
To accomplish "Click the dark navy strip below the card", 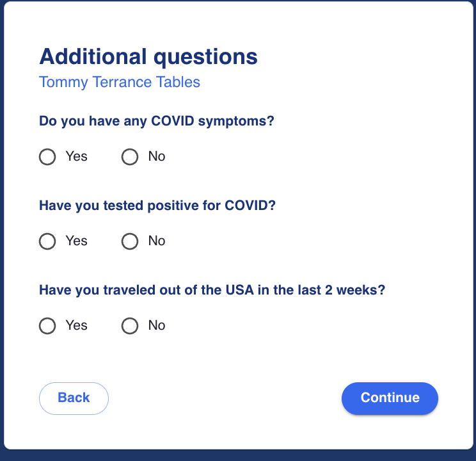I will (238, 455).
